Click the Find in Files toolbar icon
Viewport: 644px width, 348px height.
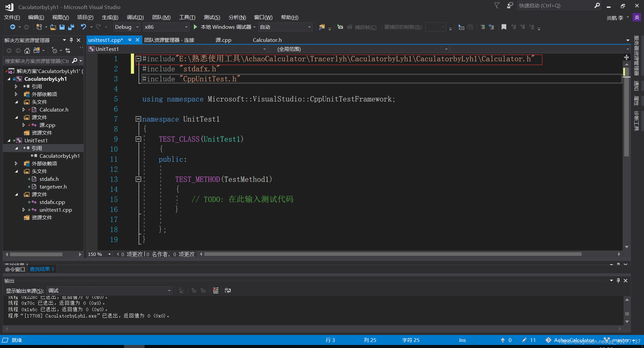point(322,27)
